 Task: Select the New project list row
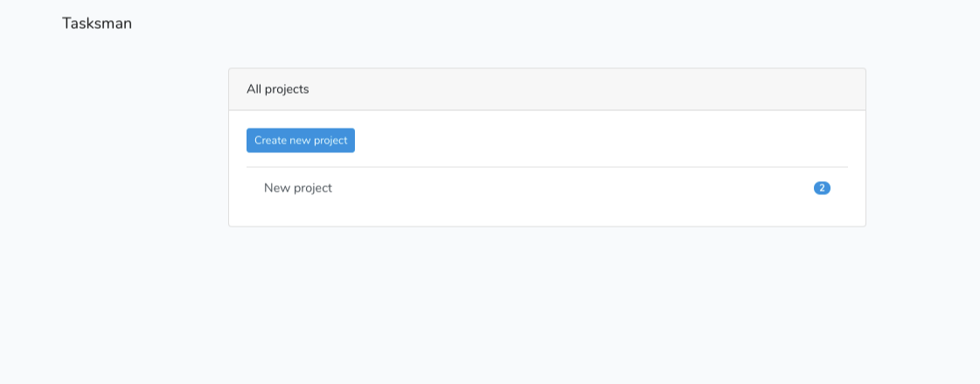pyautogui.click(x=547, y=187)
